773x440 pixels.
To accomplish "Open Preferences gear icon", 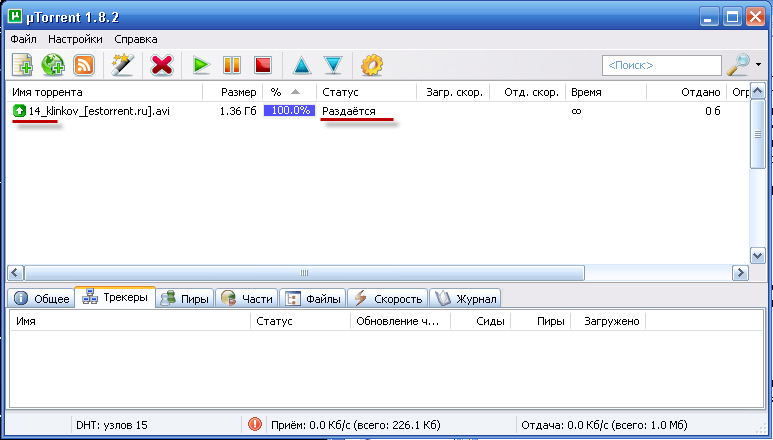I will coord(372,65).
